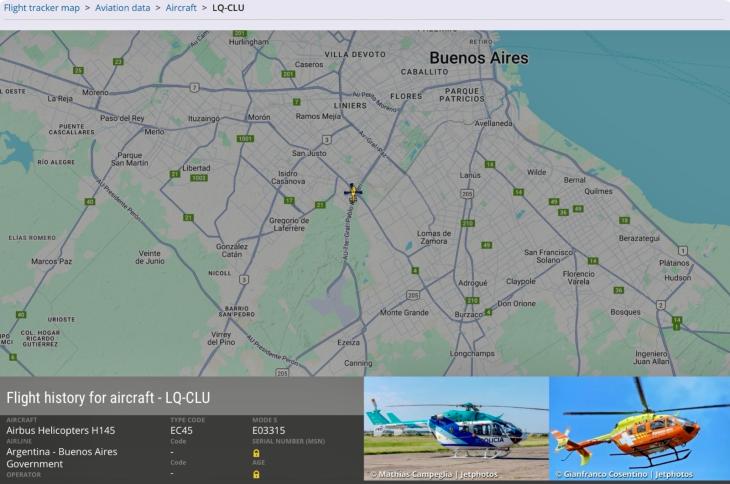
Task: Click the serial number lock icon
Action: [256, 453]
